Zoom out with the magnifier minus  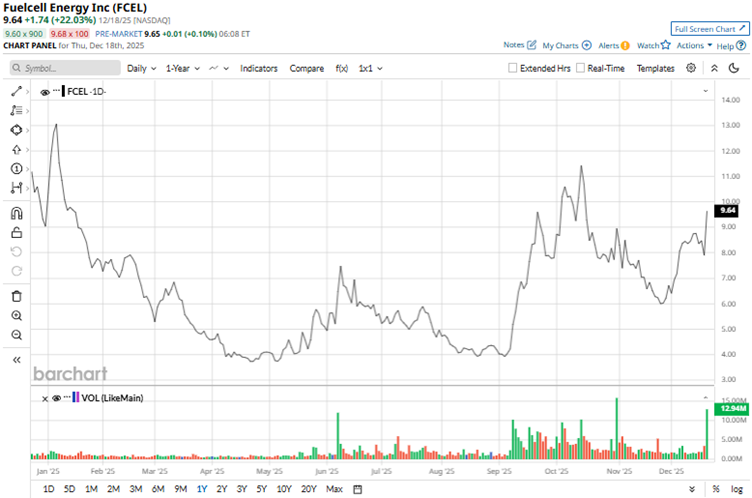click(16, 335)
